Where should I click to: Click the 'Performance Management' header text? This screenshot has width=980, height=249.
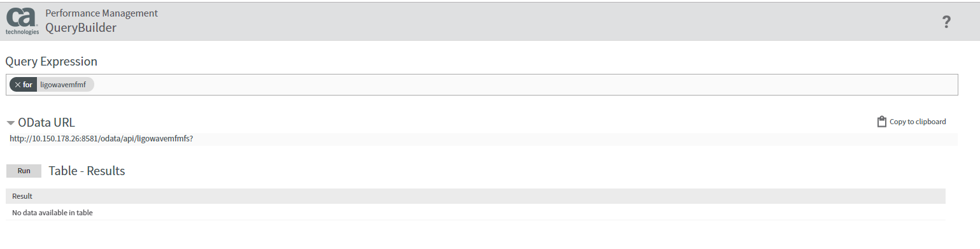coord(102,13)
